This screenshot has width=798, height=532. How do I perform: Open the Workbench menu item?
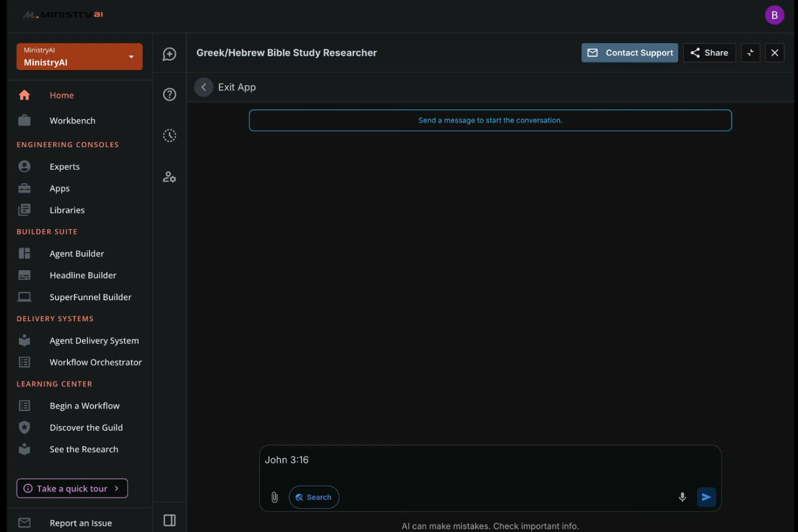[x=72, y=121]
